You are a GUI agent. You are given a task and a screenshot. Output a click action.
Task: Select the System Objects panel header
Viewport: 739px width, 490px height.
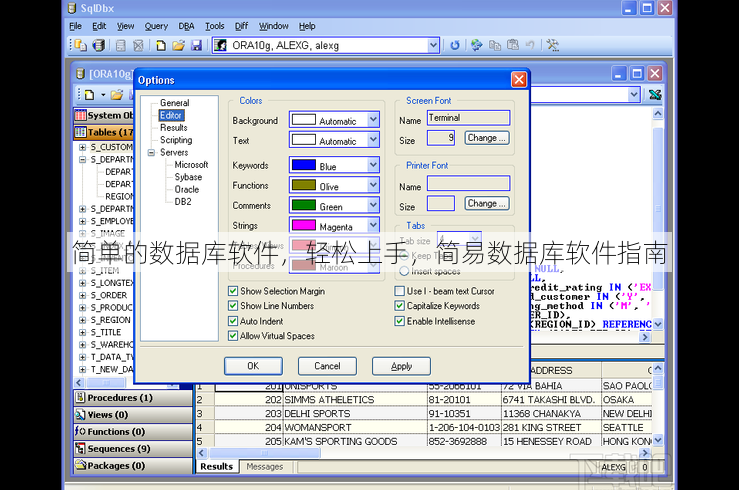[104, 115]
